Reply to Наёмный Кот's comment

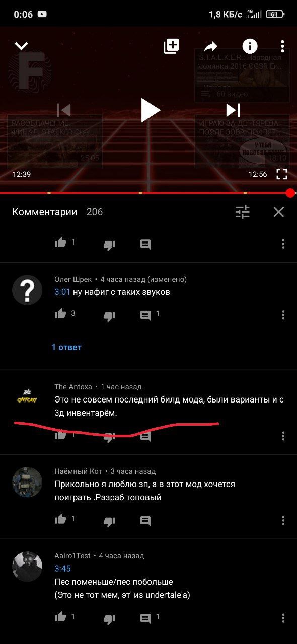(145, 521)
